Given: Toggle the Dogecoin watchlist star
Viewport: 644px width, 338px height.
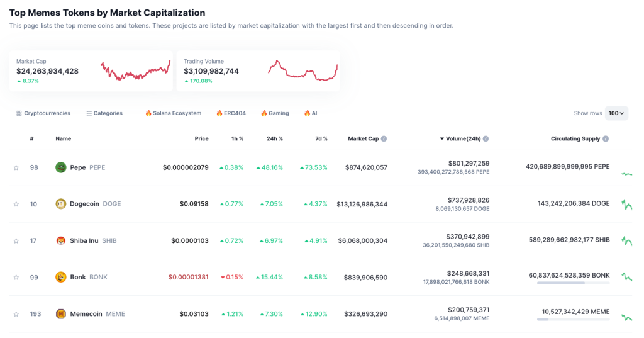Looking at the screenshot, I should (x=16, y=204).
